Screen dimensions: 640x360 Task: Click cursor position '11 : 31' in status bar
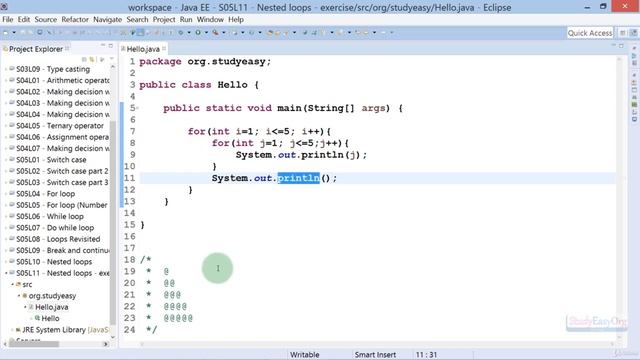426,355
